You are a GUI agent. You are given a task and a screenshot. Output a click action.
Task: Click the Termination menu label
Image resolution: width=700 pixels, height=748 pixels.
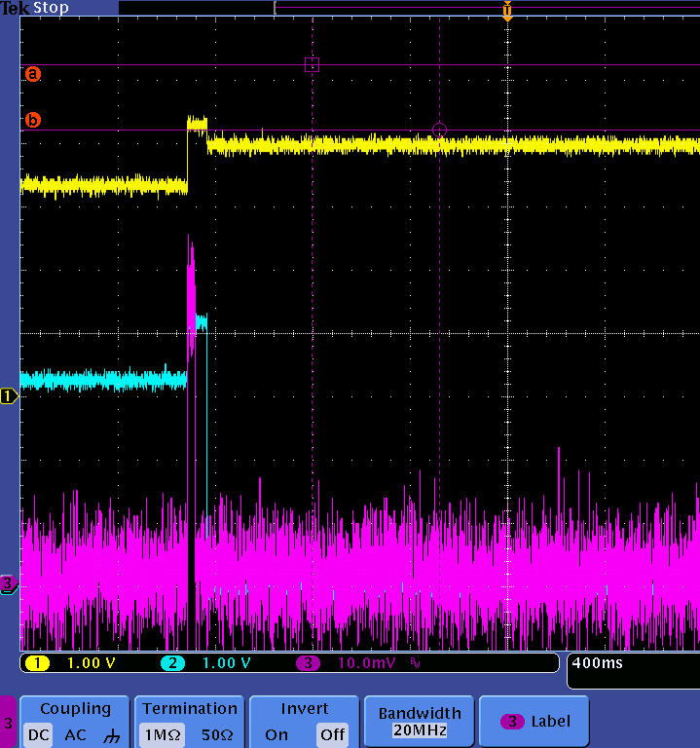click(x=190, y=709)
